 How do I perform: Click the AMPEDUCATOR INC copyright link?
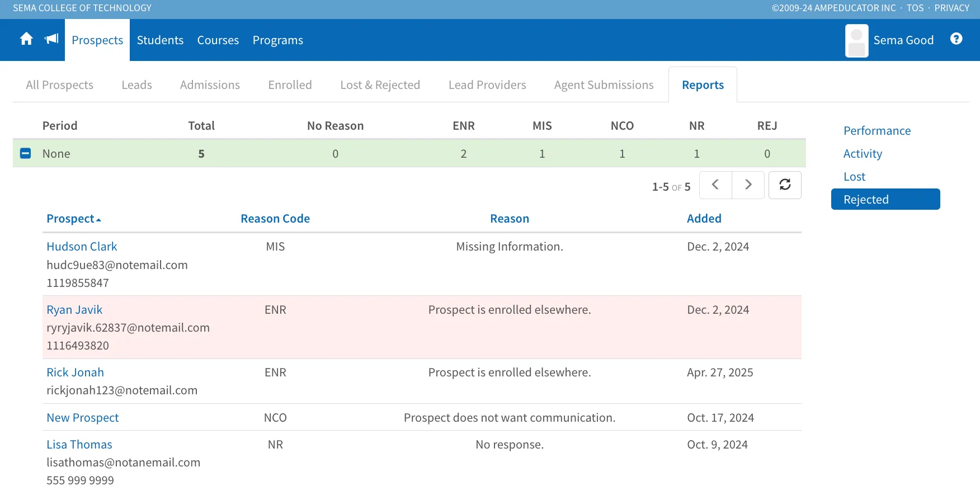pos(834,8)
